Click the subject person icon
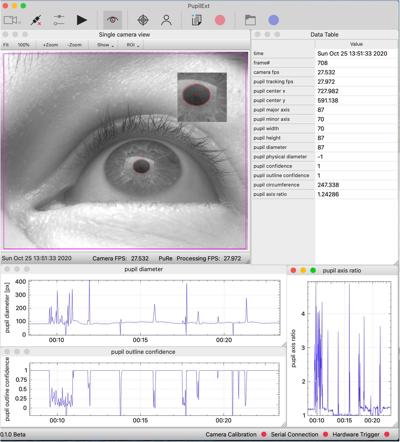Screen dimensions: 400x442 tap(166, 20)
